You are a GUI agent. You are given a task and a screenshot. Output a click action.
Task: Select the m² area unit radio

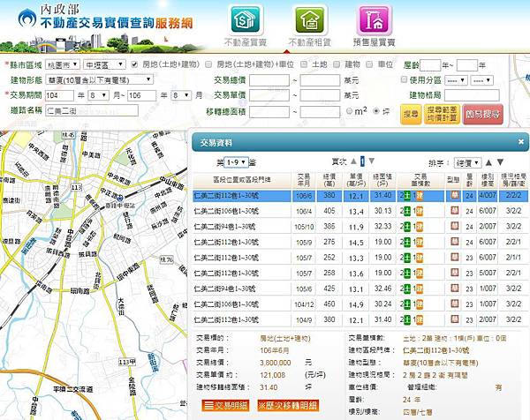350,111
